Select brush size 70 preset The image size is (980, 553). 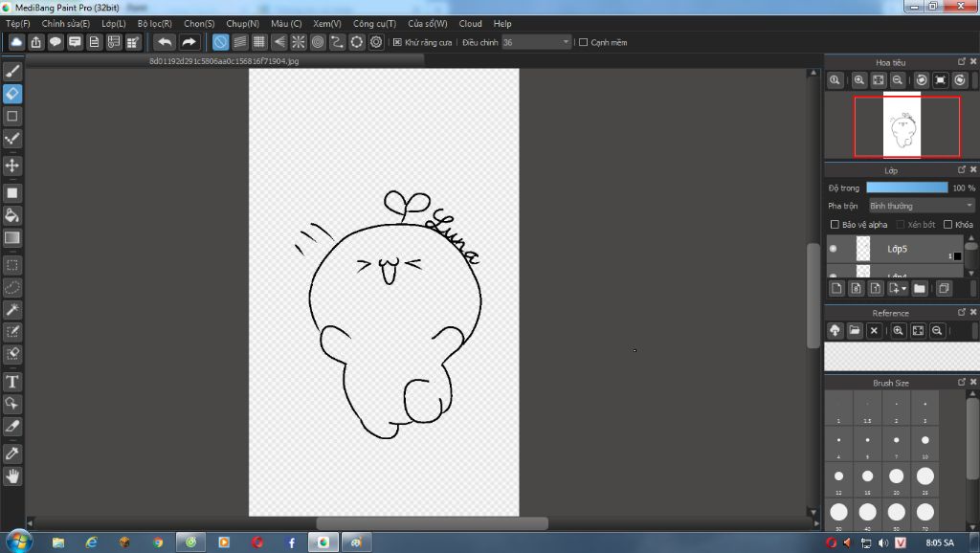(925, 513)
